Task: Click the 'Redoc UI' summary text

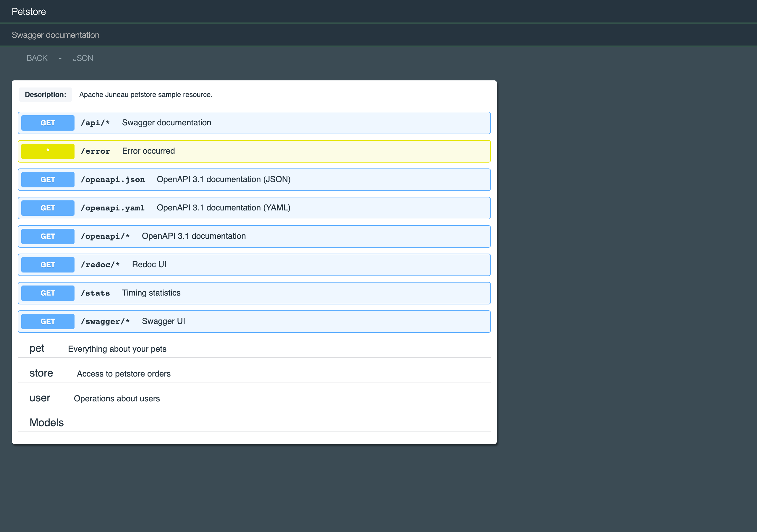Action: click(149, 264)
